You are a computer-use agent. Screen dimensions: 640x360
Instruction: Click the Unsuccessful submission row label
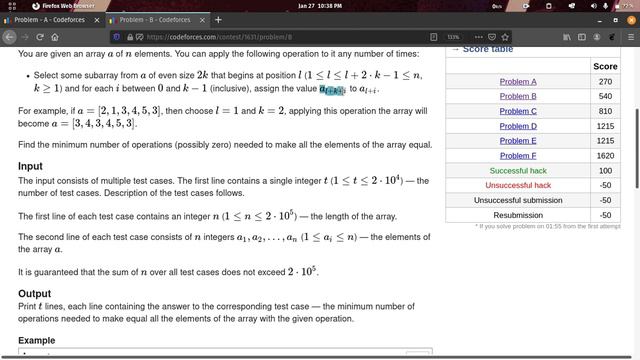coord(518,200)
